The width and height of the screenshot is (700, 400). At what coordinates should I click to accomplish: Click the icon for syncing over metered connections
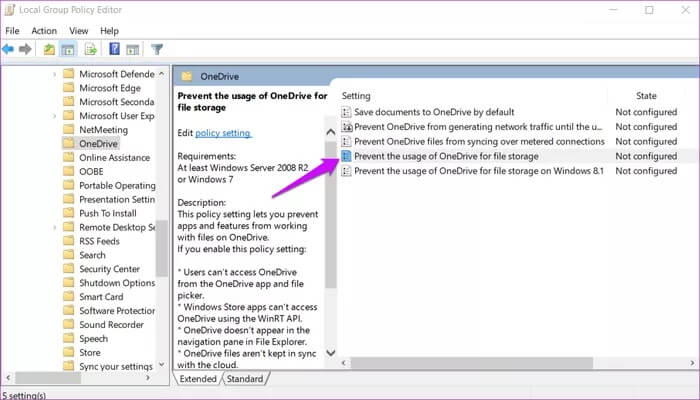(x=346, y=142)
